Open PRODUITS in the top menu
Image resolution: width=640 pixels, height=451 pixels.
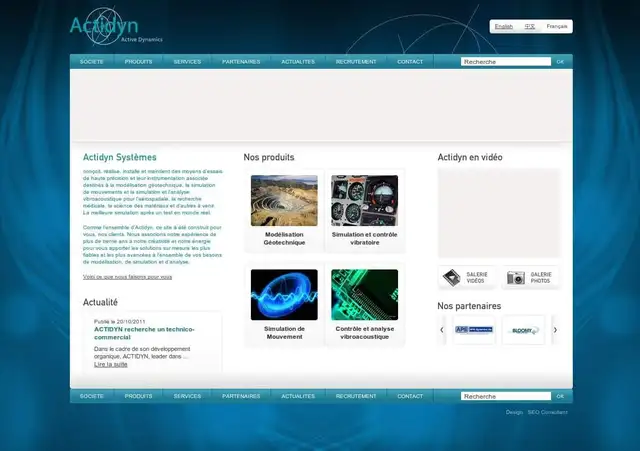coord(138,62)
